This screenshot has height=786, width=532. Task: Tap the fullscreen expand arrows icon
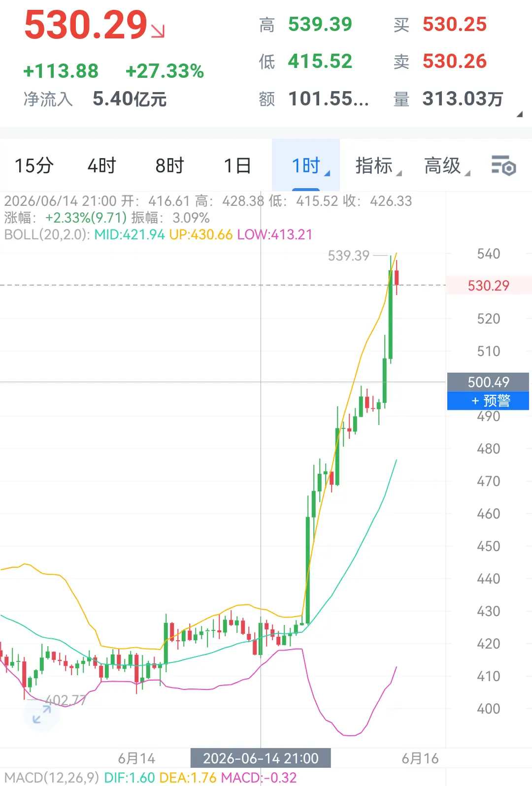(x=42, y=714)
